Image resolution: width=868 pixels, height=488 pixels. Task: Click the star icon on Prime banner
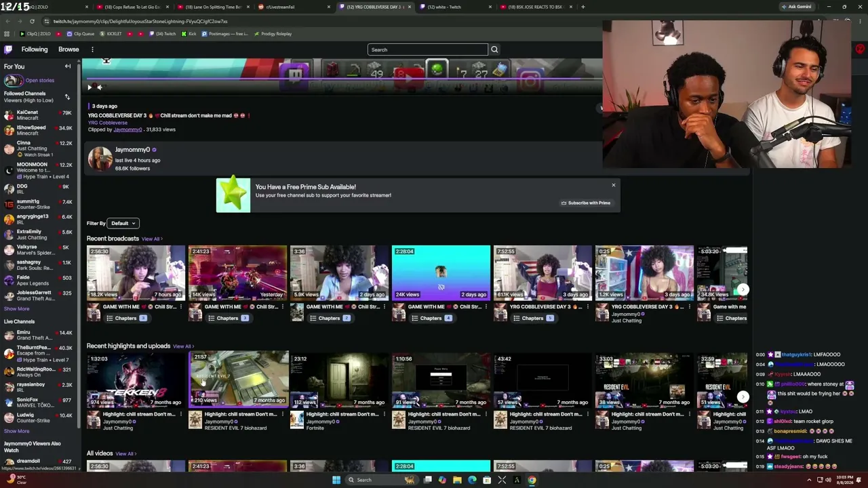[233, 195]
